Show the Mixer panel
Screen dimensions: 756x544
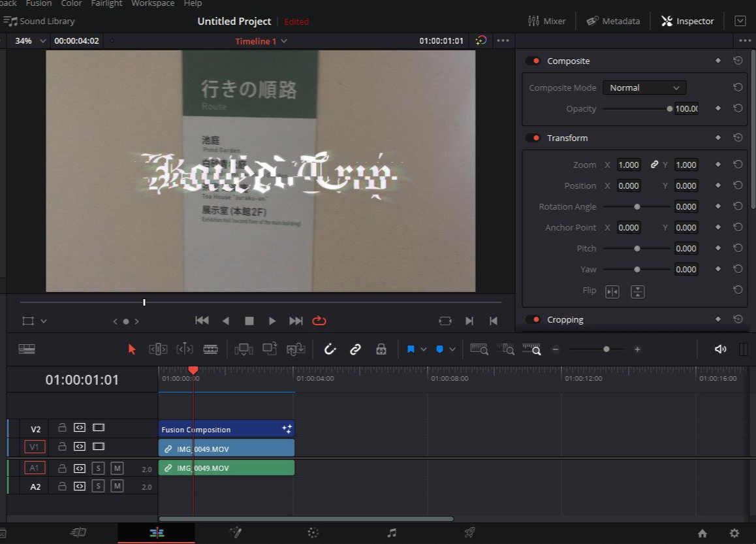click(x=546, y=21)
